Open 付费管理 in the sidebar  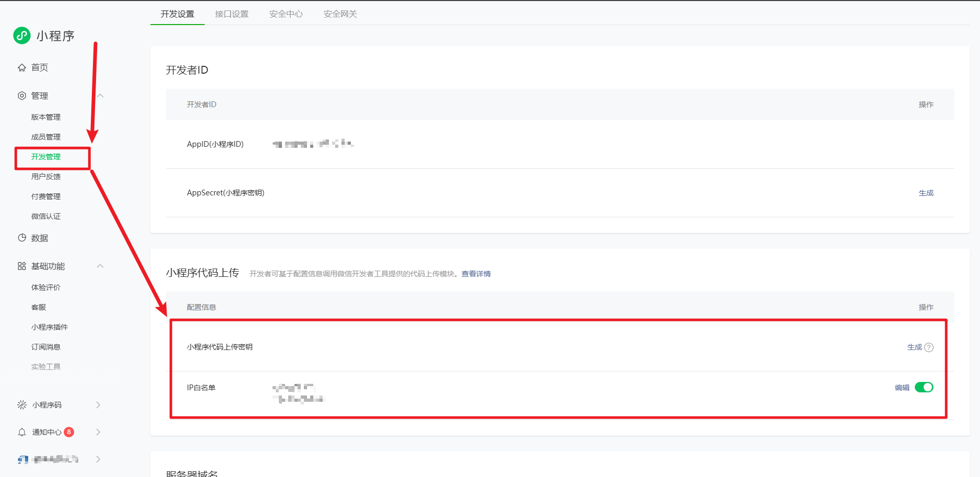click(x=46, y=196)
